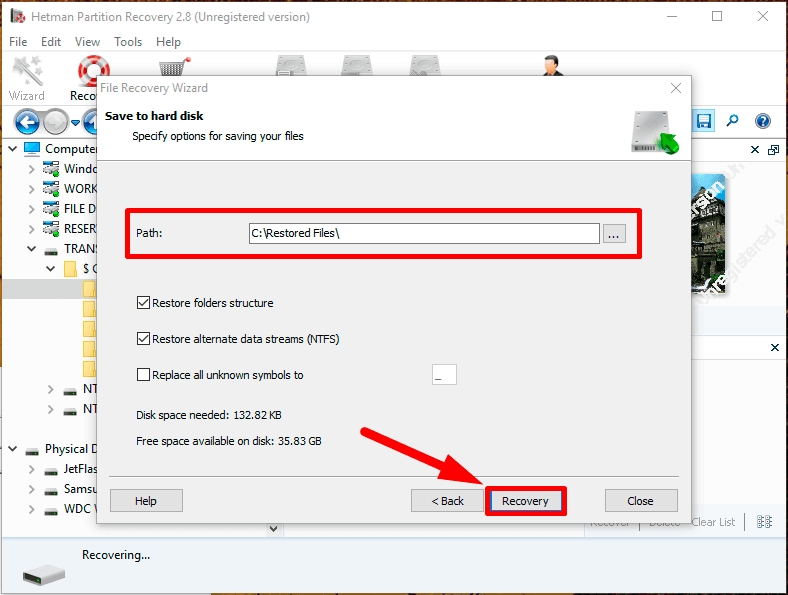Click the Computer icon in the tree
Screen dimensions: 788x595
coord(32,149)
